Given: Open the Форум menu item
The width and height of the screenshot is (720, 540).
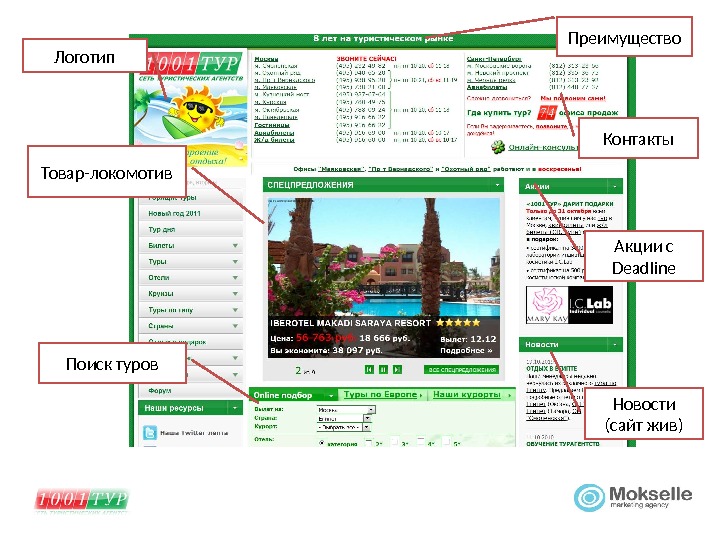Looking at the screenshot, I should (191, 391).
